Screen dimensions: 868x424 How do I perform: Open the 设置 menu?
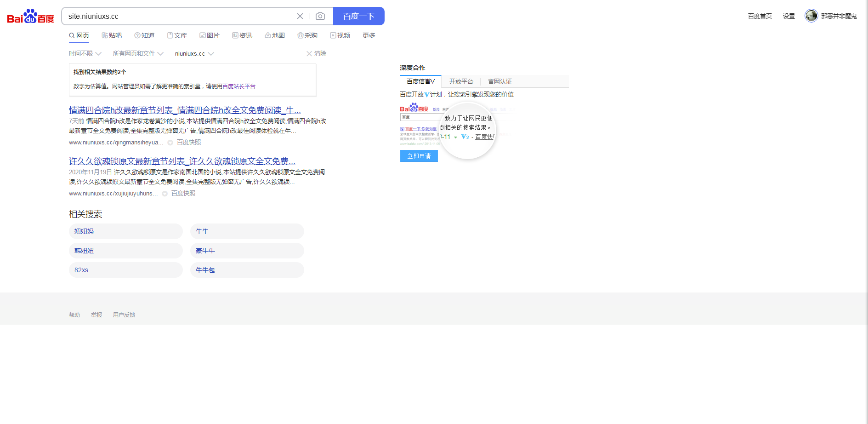pos(789,16)
